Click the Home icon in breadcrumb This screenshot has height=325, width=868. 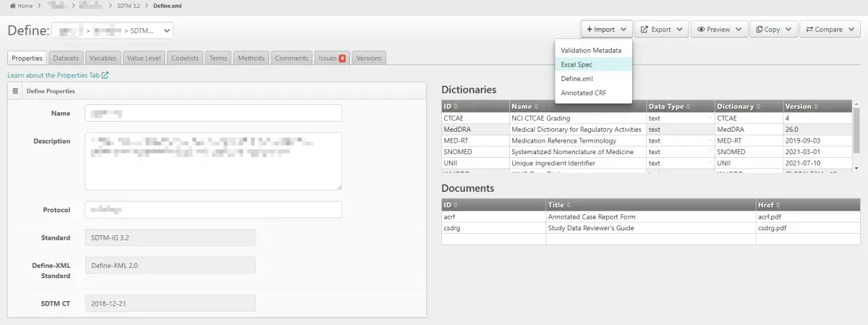point(12,6)
